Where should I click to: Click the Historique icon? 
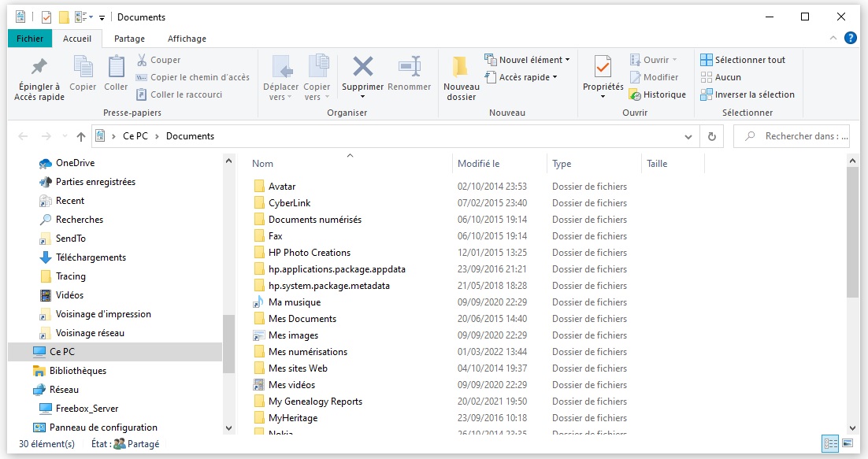(x=635, y=94)
